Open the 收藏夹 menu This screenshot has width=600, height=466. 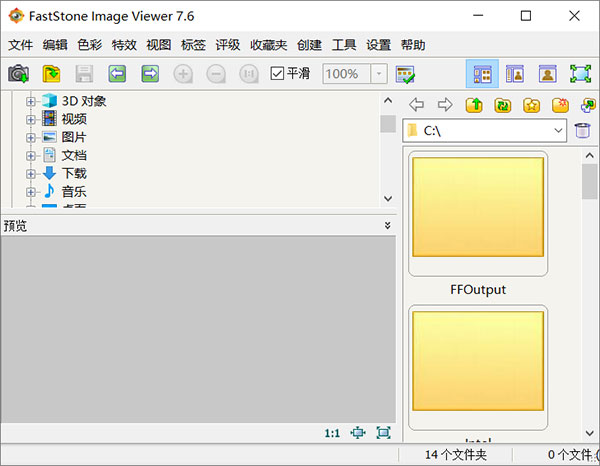269,45
